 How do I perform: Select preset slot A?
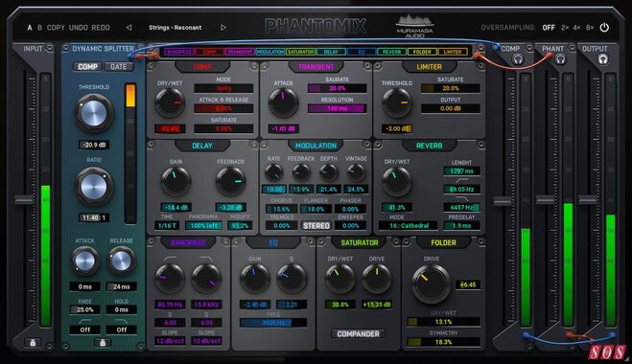[x=30, y=28]
